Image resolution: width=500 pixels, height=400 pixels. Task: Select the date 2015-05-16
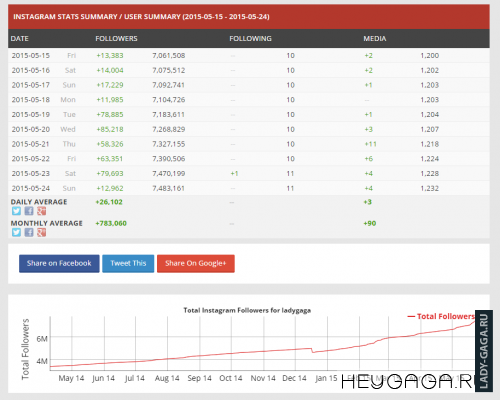(x=31, y=70)
